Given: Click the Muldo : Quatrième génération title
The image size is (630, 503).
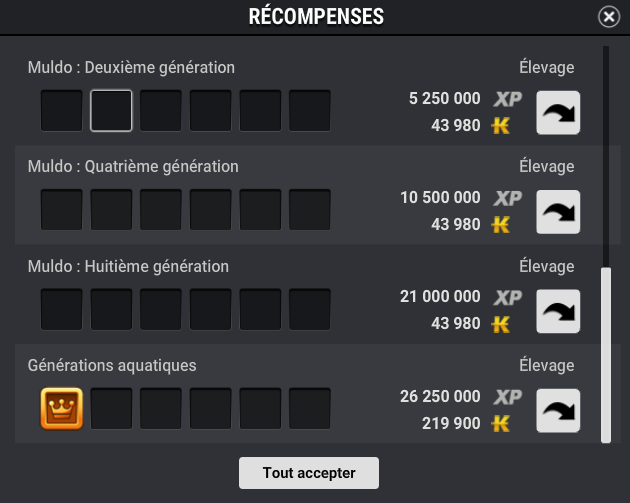Looking at the screenshot, I should (133, 167).
